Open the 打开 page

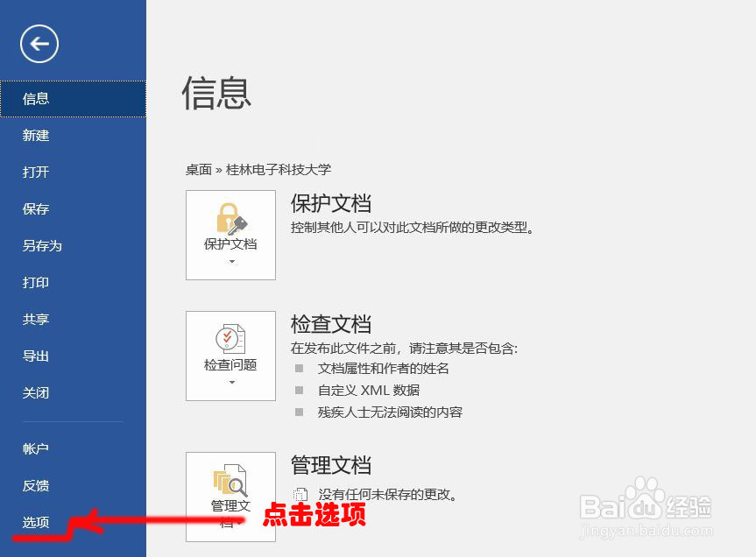[x=35, y=172]
